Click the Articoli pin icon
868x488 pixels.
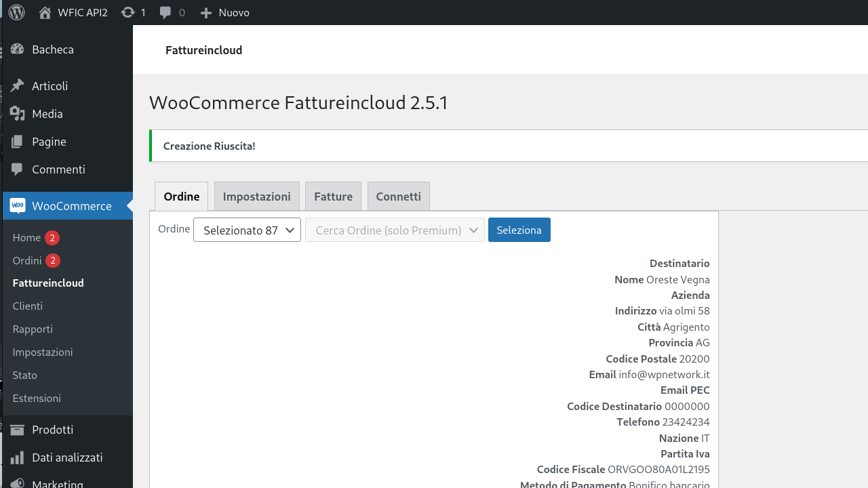tap(18, 86)
